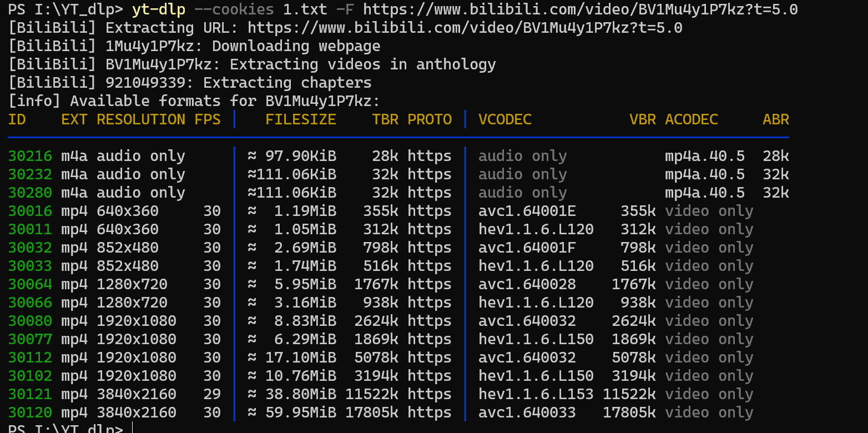868x433 pixels.
Task: Click the 1767k value in TBR column
Action: click(376, 284)
